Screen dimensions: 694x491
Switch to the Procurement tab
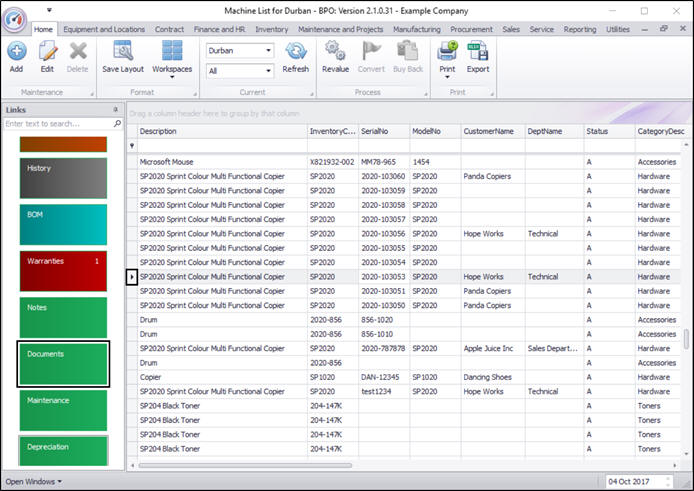(471, 30)
